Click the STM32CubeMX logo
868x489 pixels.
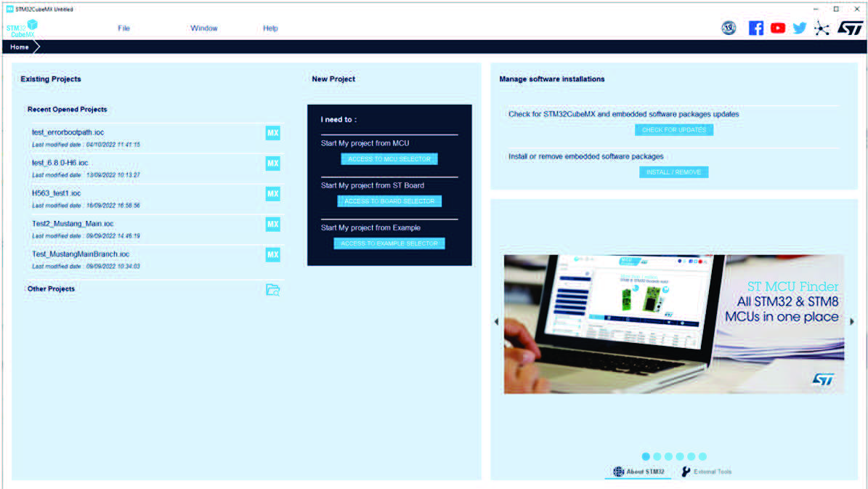pyautogui.click(x=22, y=29)
